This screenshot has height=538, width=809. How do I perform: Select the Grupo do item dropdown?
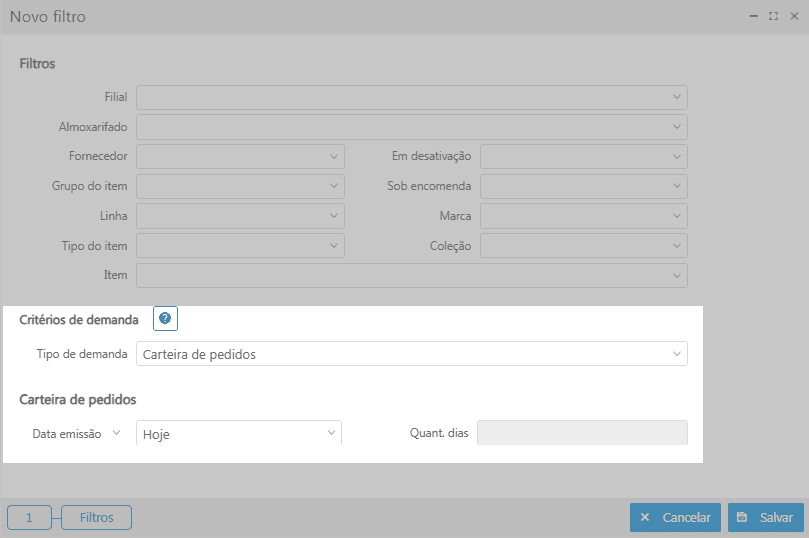point(240,186)
